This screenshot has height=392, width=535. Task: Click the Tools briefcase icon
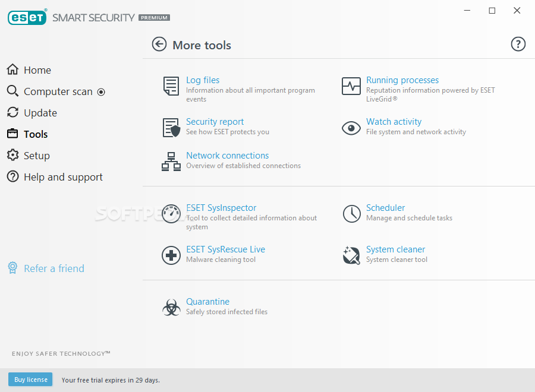[12, 133]
